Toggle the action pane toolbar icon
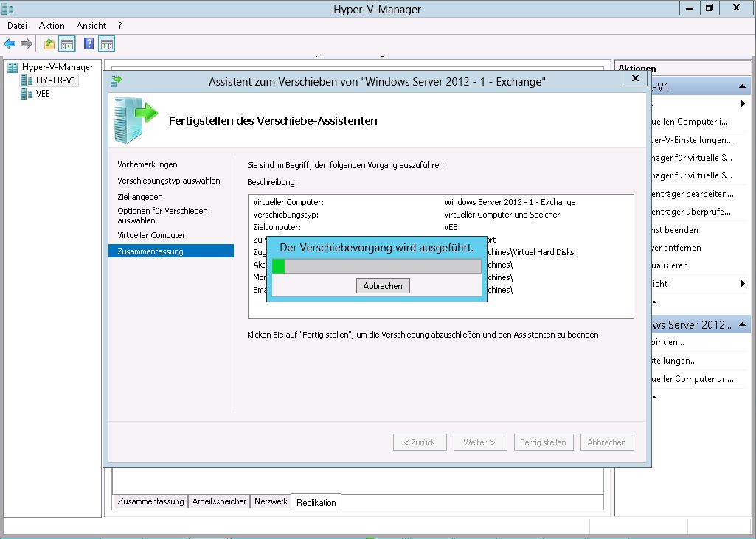Image resolution: width=756 pixels, height=539 pixels. (x=106, y=44)
